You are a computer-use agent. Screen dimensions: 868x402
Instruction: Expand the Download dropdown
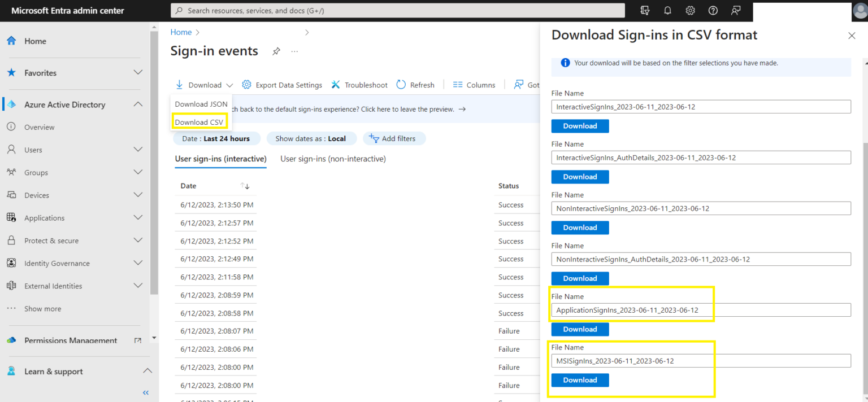tap(204, 85)
